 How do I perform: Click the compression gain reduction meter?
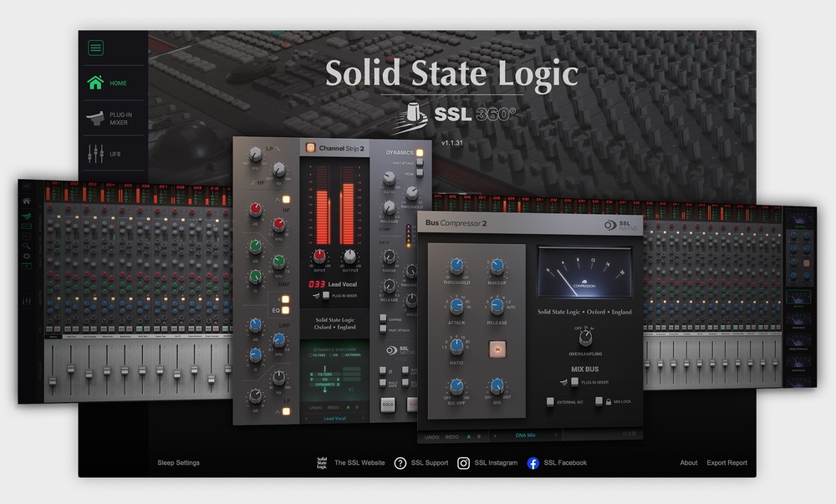pyautogui.click(x=584, y=272)
